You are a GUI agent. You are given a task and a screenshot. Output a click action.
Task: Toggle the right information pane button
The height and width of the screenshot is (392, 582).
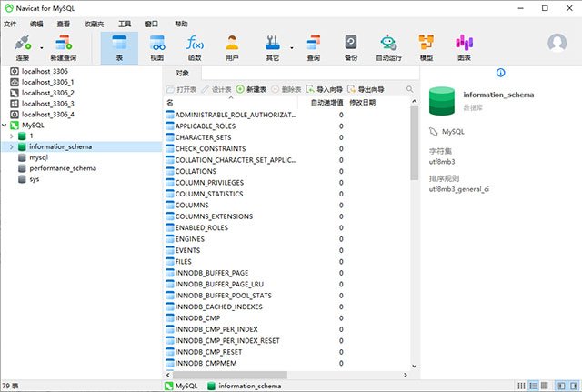coord(574,386)
